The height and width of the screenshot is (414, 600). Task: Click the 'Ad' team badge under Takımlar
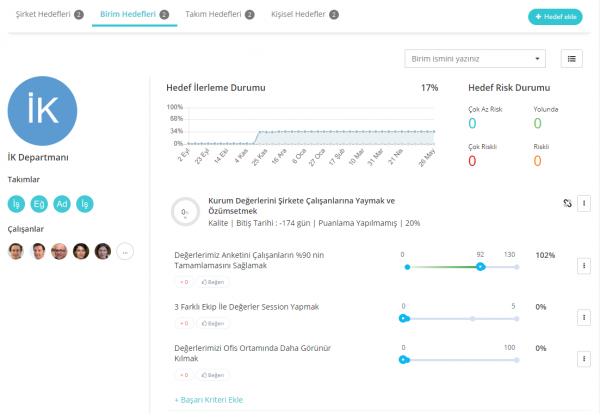click(x=62, y=204)
